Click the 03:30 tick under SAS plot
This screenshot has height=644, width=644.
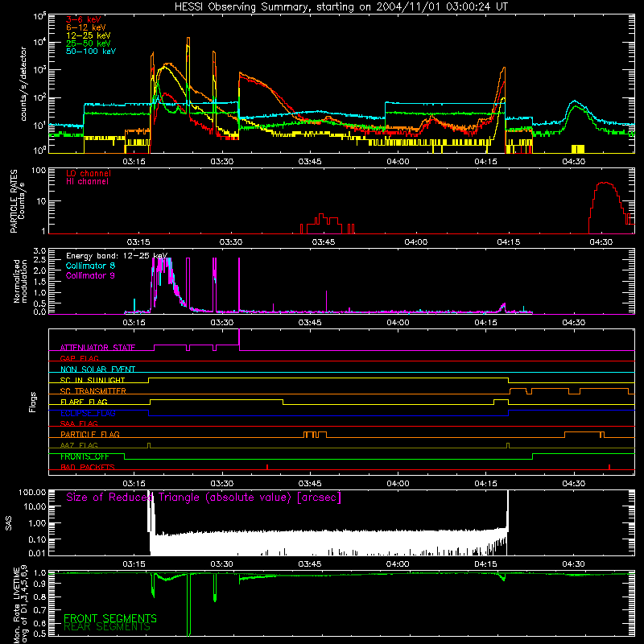pyautogui.click(x=222, y=564)
